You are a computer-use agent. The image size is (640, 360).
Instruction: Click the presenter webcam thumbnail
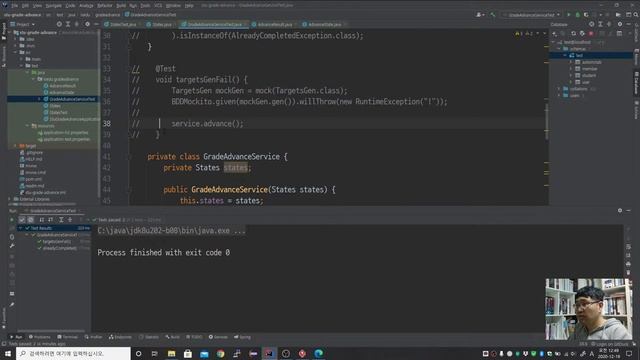589,309
